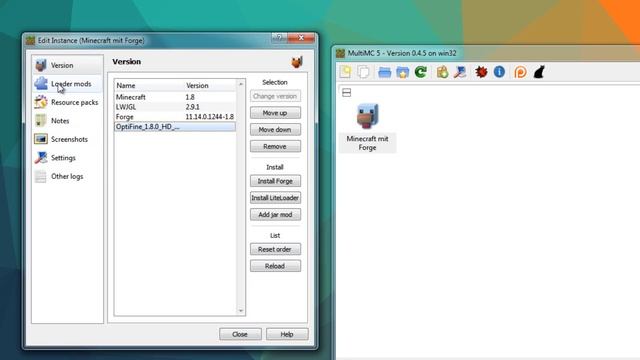The height and width of the screenshot is (360, 640).
Task: Click the Reset order button
Action: (x=275, y=249)
